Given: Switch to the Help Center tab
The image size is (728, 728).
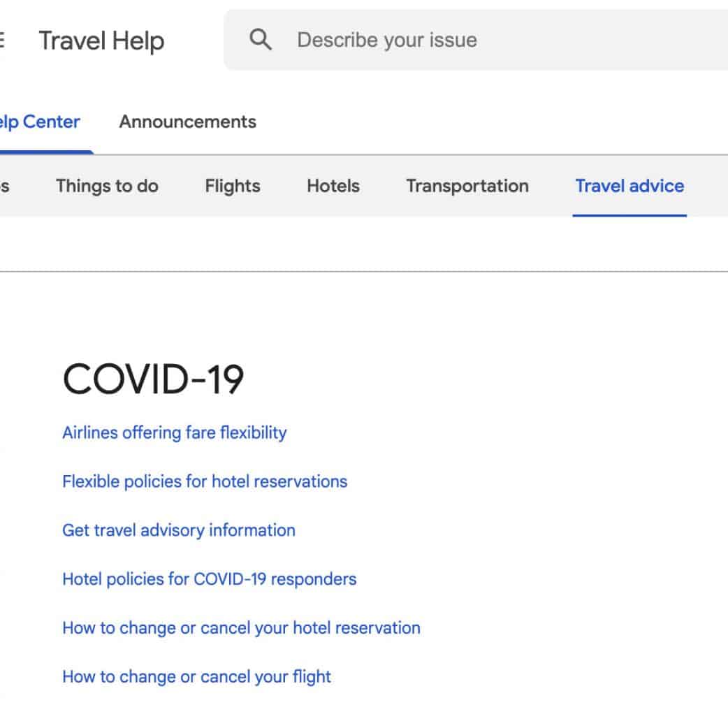Looking at the screenshot, I should [40, 122].
